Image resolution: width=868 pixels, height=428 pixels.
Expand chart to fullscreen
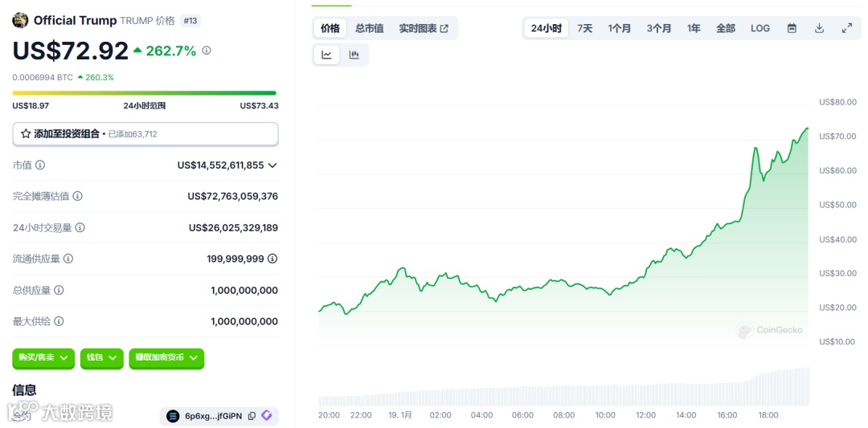click(846, 28)
